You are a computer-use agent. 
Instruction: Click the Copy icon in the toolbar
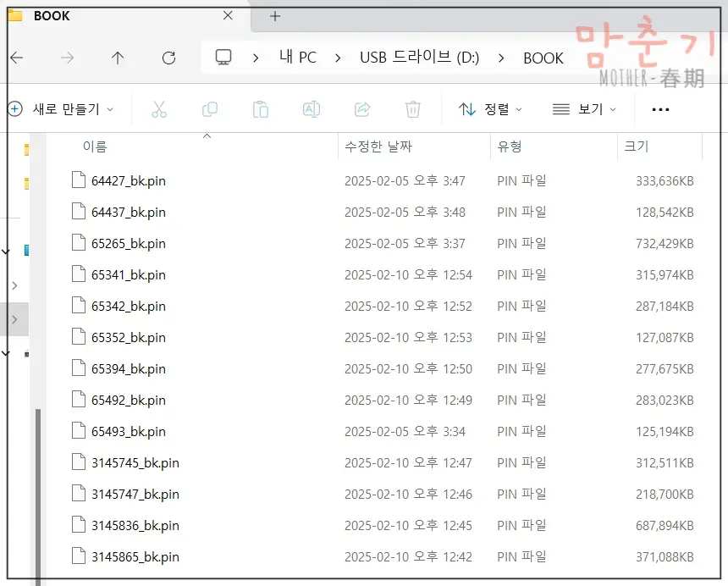point(209,108)
